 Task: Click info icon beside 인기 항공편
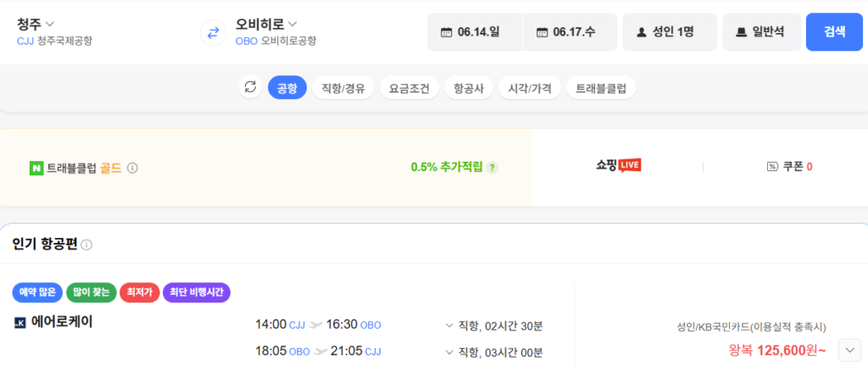pos(86,245)
